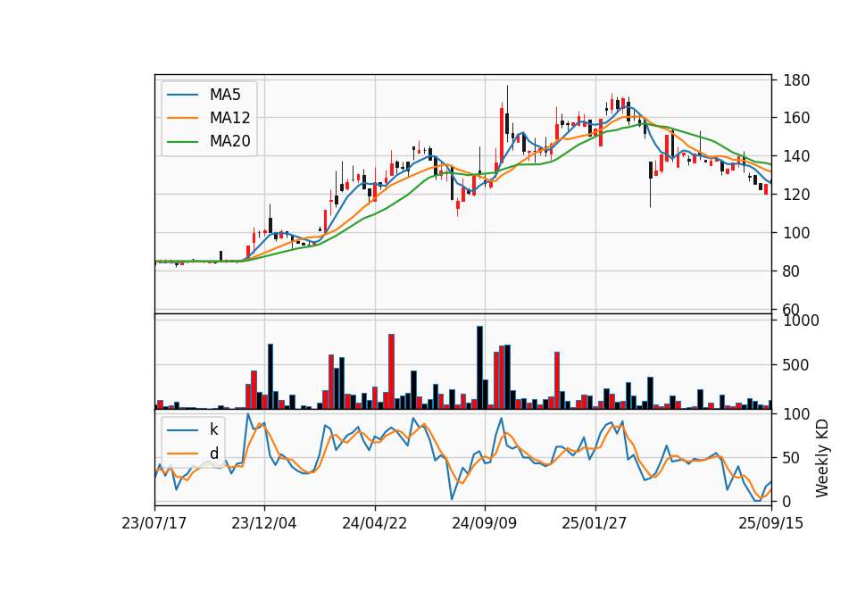The image size is (857, 616).
Task: Click the 24/09/09 date label
Action: pos(484,523)
